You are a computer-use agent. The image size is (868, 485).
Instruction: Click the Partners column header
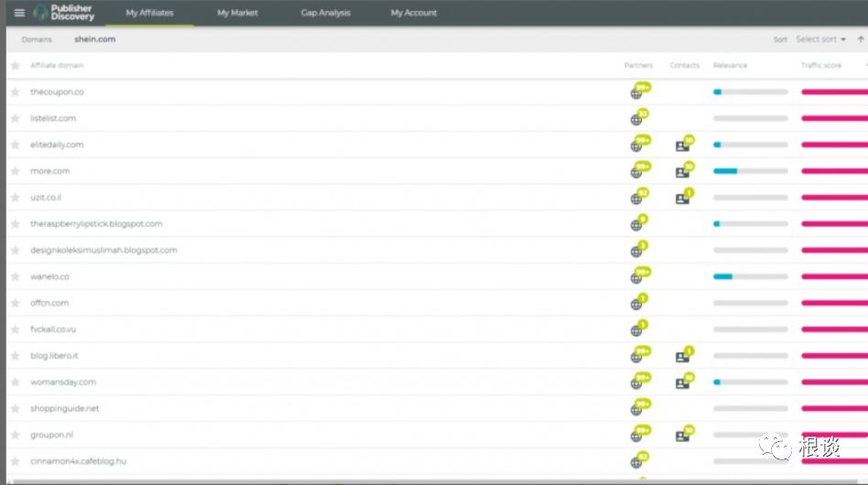(638, 65)
